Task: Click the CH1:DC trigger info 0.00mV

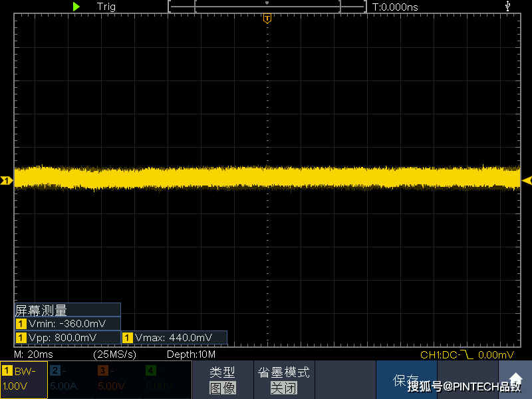Action: point(467,355)
